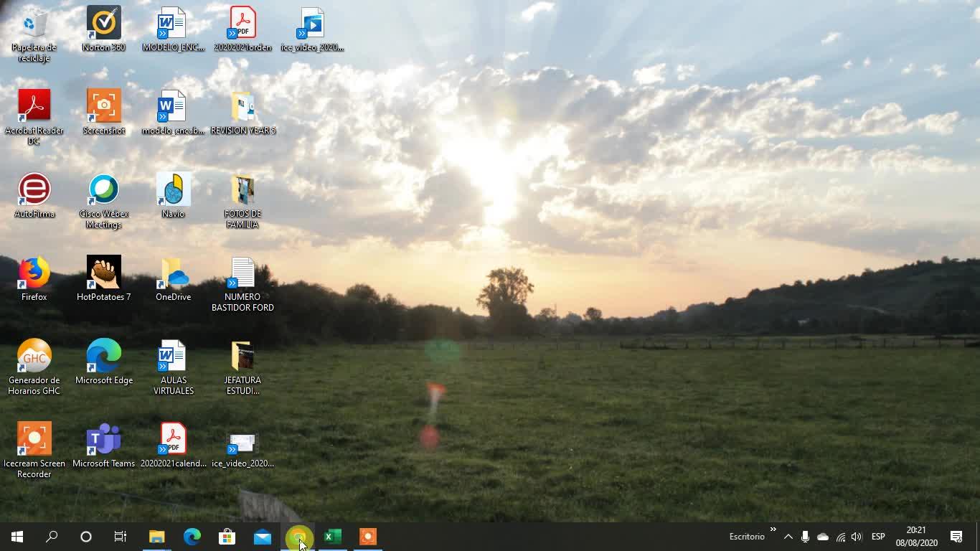Select the Microsoft Edge desktop shortcut

coord(103,362)
